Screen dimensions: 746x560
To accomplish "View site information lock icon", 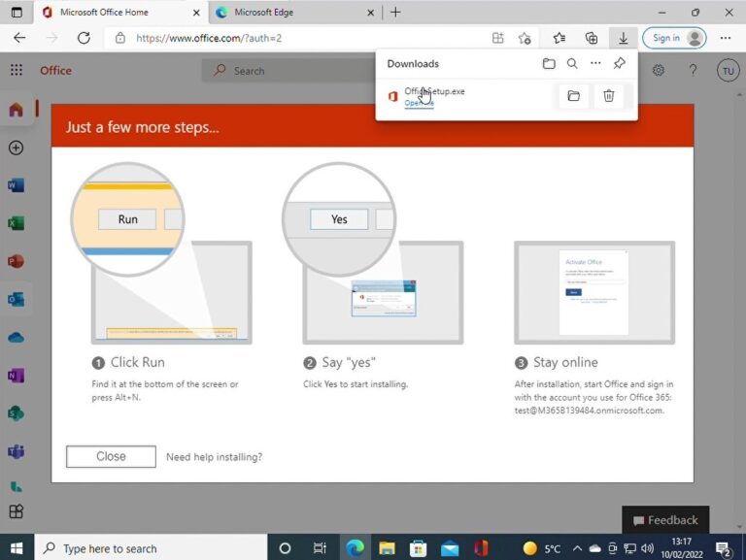I will coord(120,38).
